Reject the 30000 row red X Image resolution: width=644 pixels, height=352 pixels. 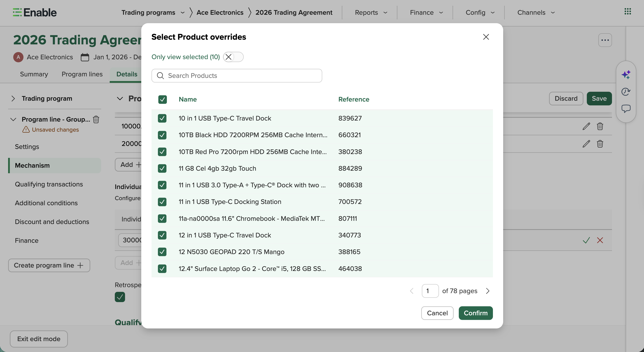tap(600, 240)
